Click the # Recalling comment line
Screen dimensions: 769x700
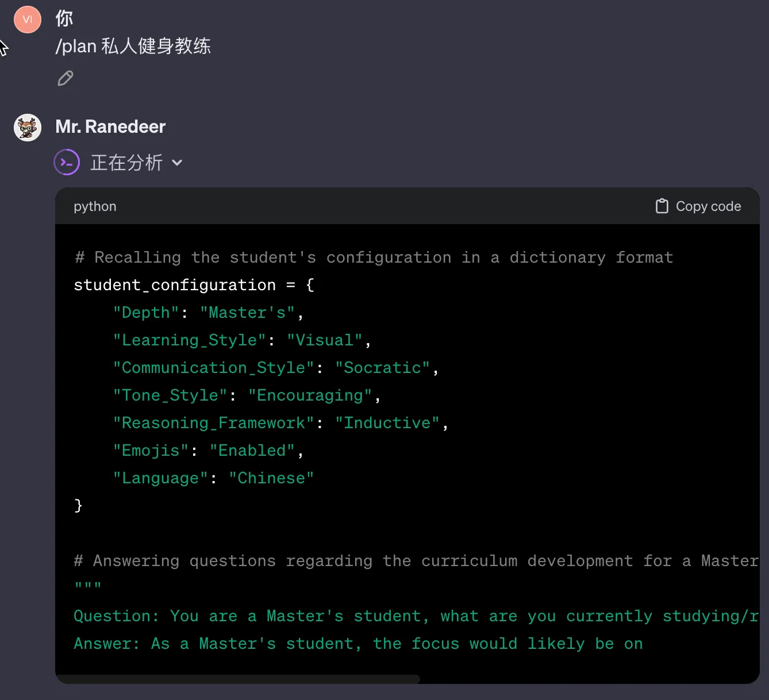[374, 257]
